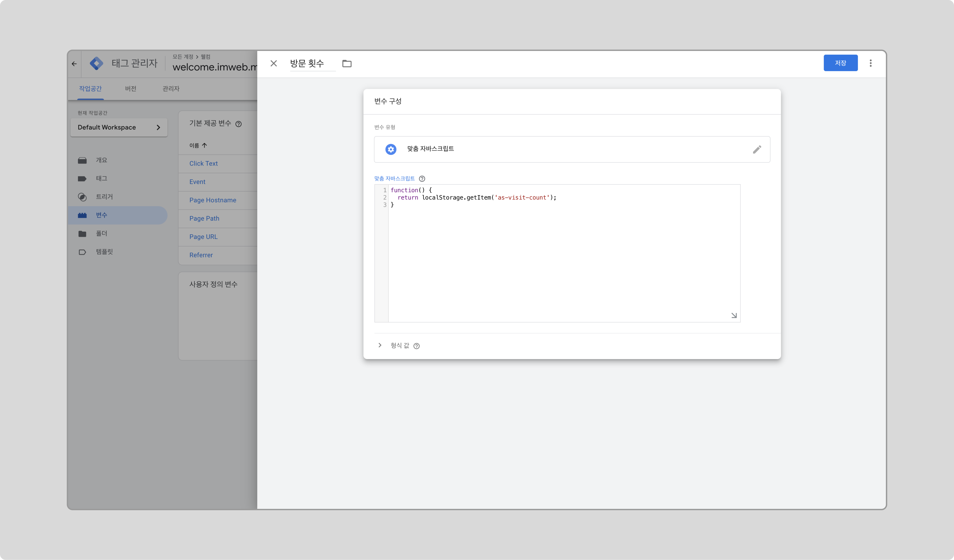The width and height of the screenshot is (954, 560).
Task: Open the Click Text variable
Action: (203, 164)
